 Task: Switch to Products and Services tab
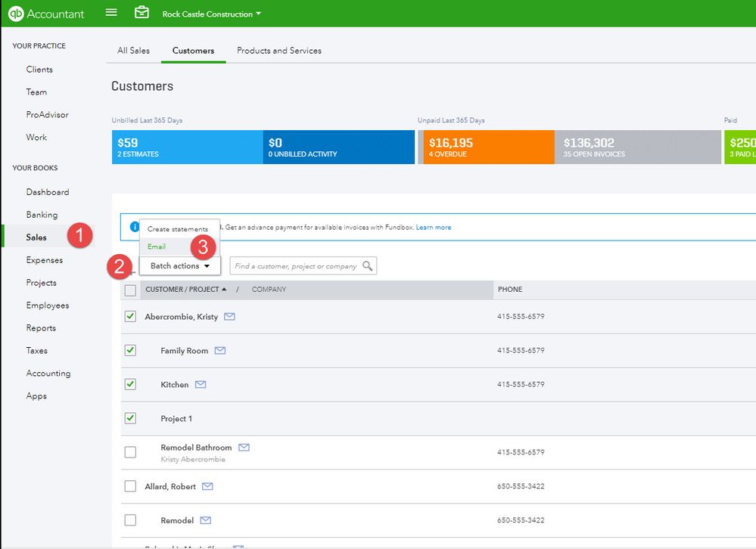point(278,51)
